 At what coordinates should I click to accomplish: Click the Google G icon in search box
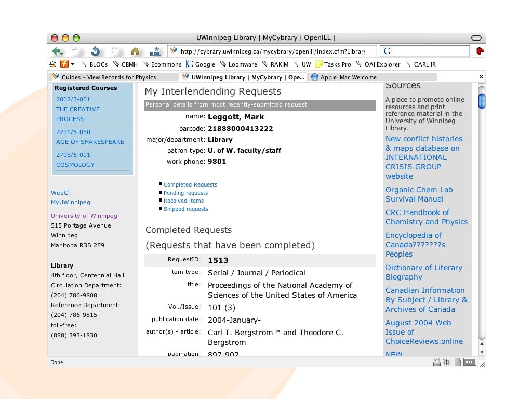pos(387,51)
